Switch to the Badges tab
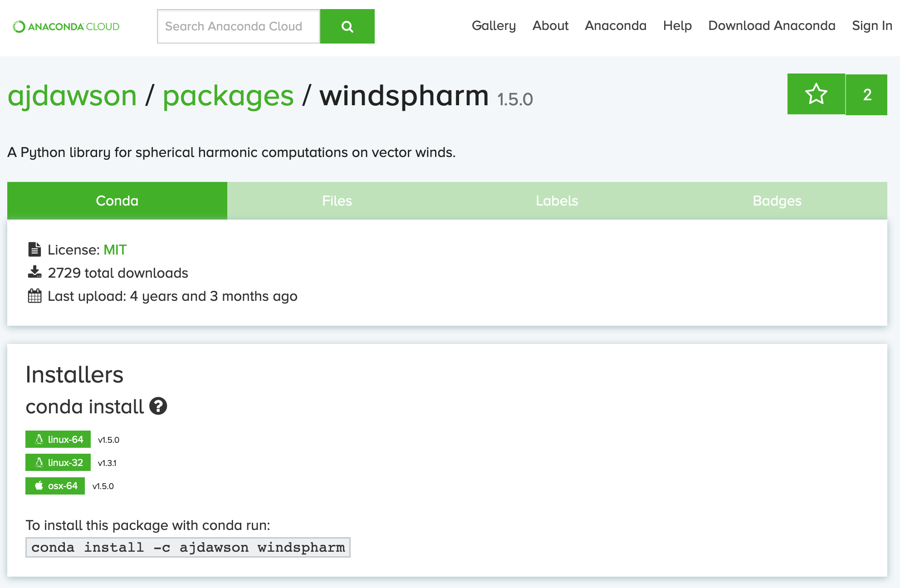900x588 pixels. pos(777,201)
